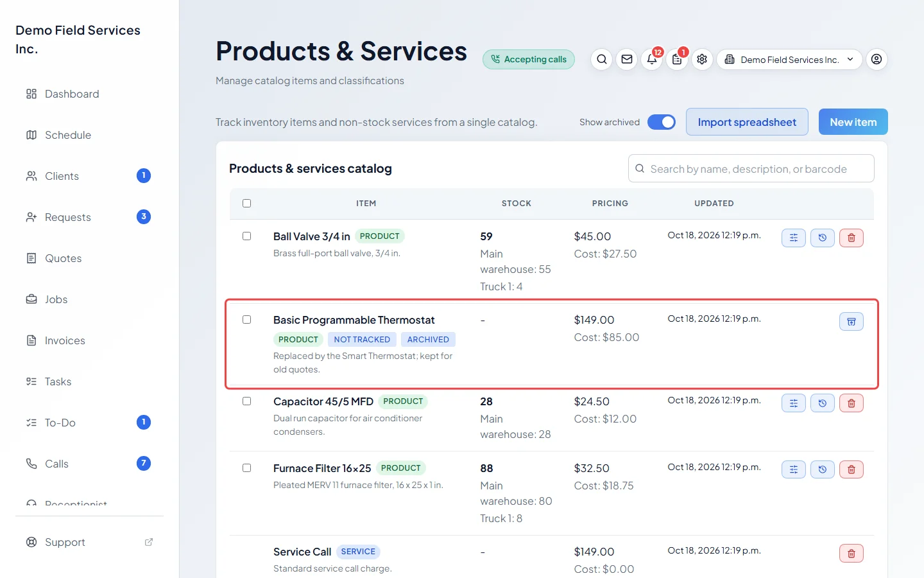Open the mail inbox icon

627,59
